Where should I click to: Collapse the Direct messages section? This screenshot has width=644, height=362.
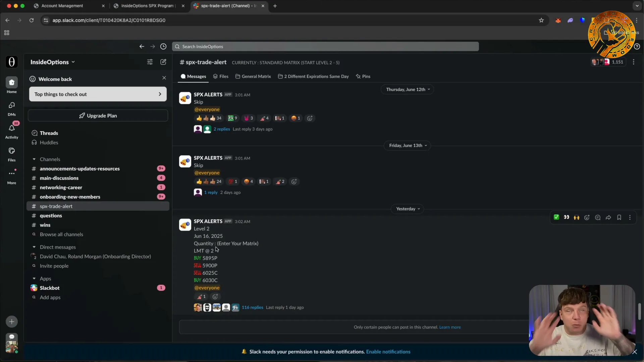(34, 247)
